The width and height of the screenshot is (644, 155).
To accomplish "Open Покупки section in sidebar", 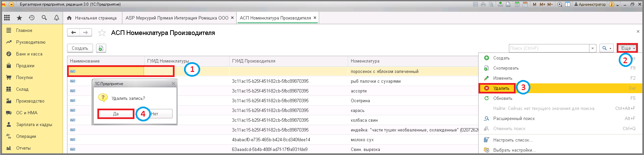I will click(32, 77).
